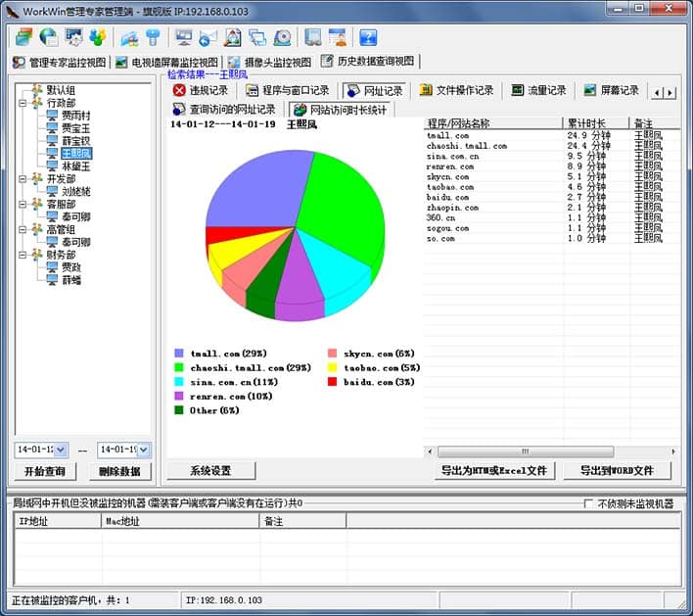Select the 网站访问时长统计 sub-tab

point(341,110)
